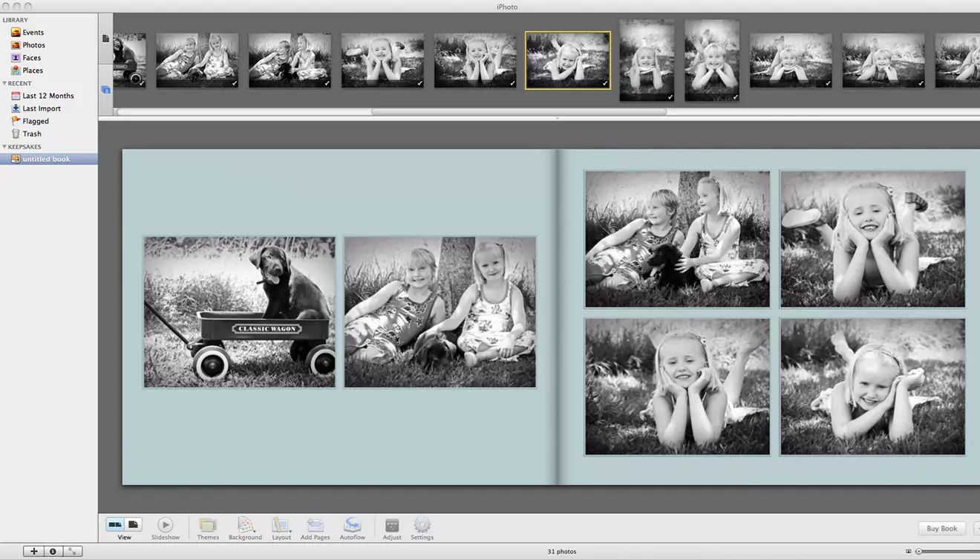Select bottom-right photo on right page
Image resolution: width=980 pixels, height=560 pixels.
pyautogui.click(x=872, y=387)
